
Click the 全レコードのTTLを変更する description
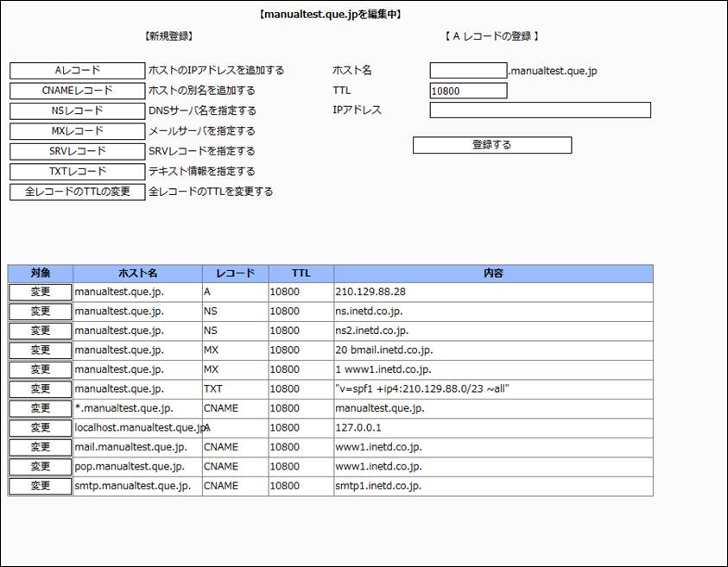211,192
